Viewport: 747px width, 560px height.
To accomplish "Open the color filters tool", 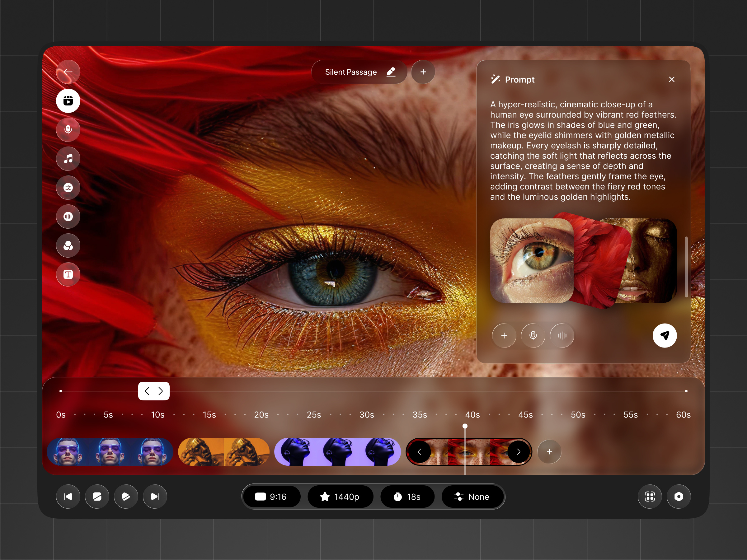I will (68, 246).
